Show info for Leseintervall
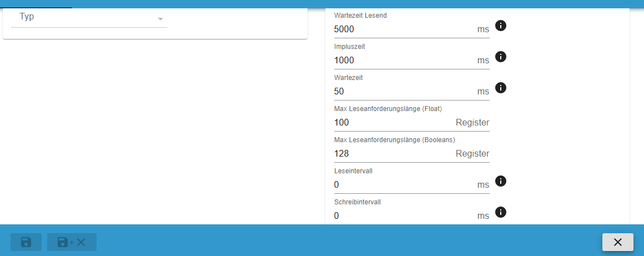The height and width of the screenshot is (256, 644). coord(500,181)
